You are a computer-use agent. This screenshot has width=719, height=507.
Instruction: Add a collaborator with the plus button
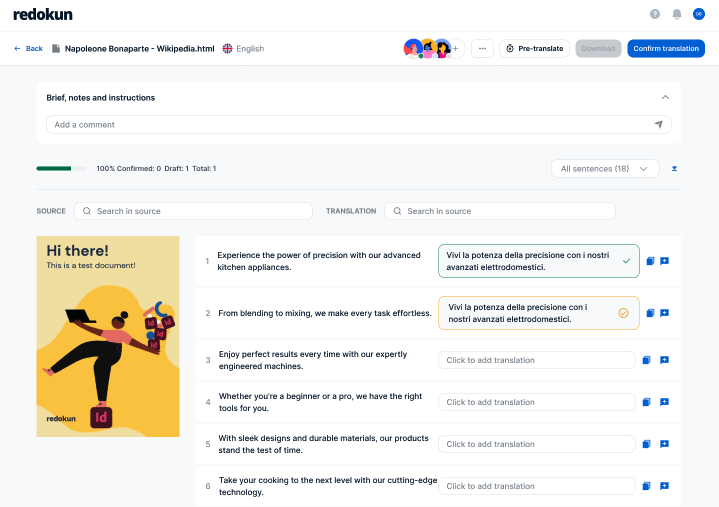click(x=456, y=49)
